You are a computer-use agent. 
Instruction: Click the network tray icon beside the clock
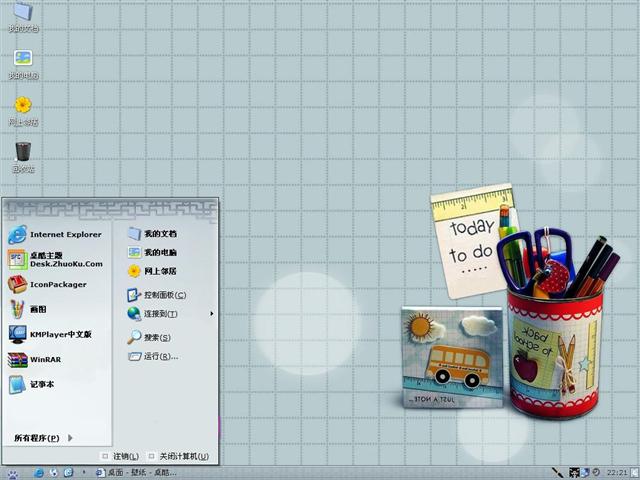click(x=585, y=473)
